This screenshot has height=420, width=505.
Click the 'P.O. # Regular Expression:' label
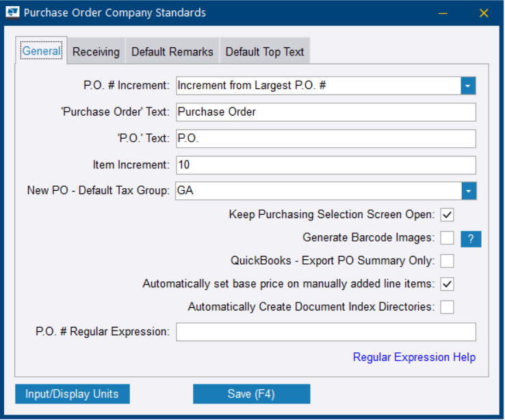coord(103,332)
